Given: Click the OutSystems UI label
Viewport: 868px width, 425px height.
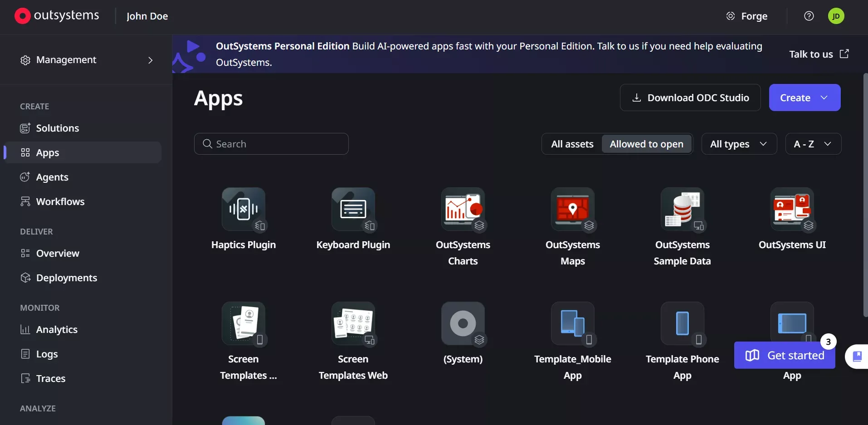Looking at the screenshot, I should pos(792,245).
